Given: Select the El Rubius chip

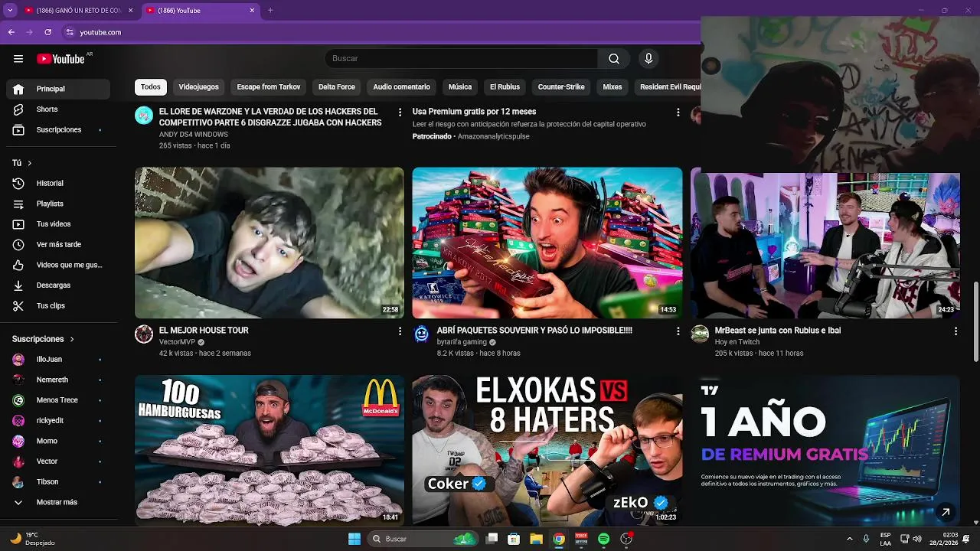Looking at the screenshot, I should [x=505, y=87].
